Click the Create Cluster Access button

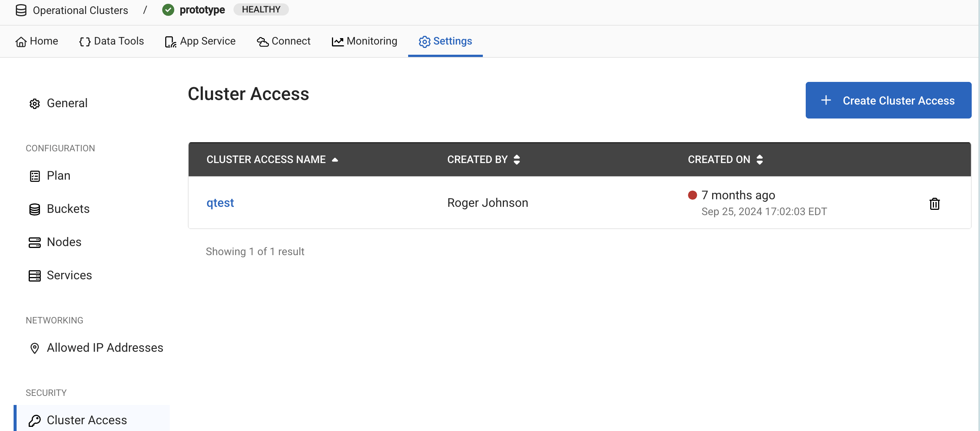888,100
